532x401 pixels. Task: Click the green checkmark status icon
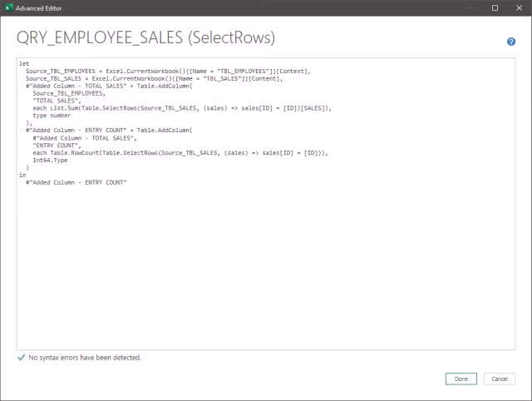click(21, 358)
